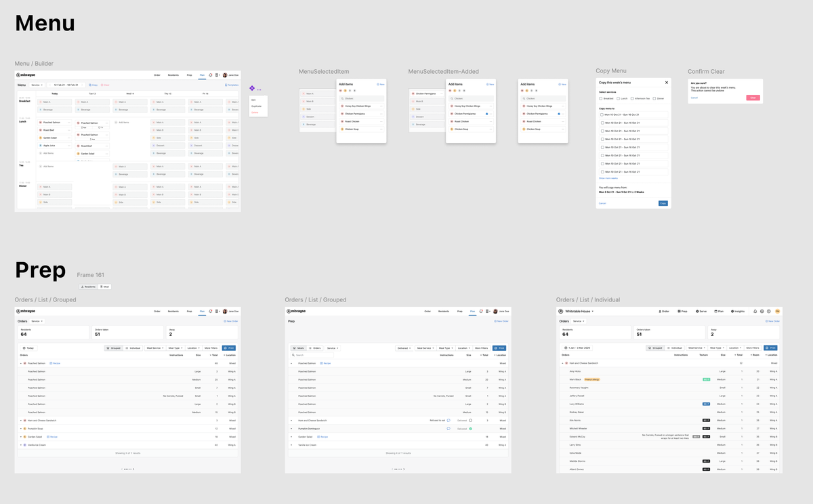Click the Jane Doe avatar in the Menu / Builder header
The image size is (813, 504).
point(225,75)
